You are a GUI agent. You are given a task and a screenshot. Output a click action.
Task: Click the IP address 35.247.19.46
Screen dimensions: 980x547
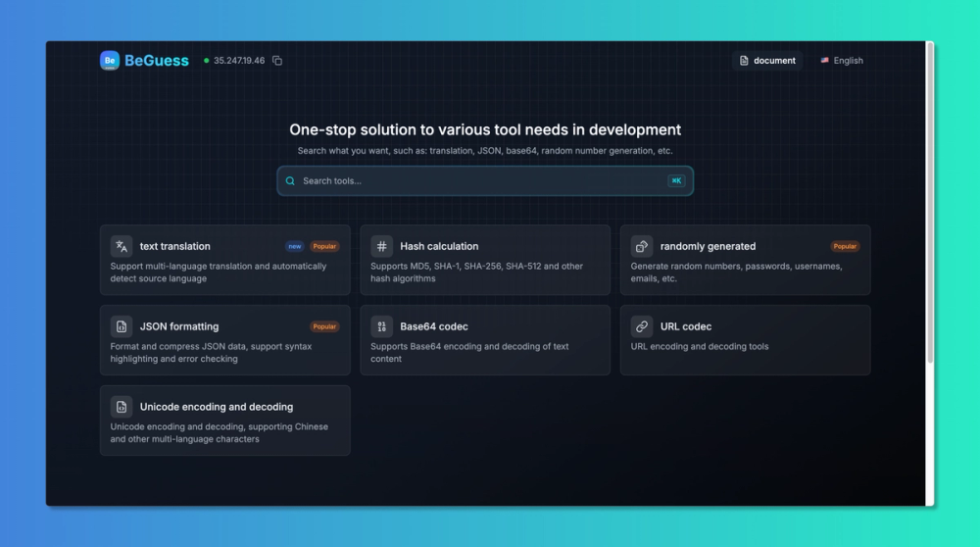(x=239, y=61)
